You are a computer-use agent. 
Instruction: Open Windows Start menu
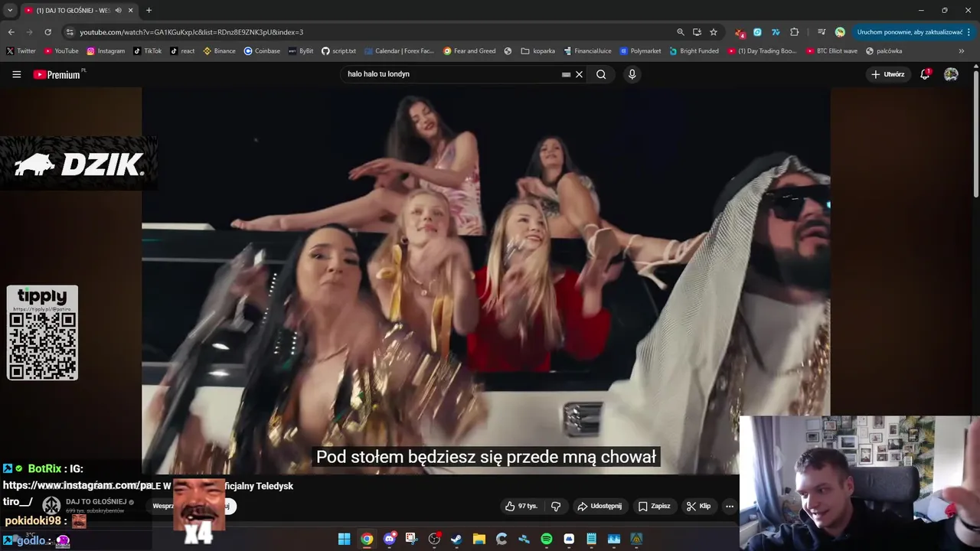[345, 539]
